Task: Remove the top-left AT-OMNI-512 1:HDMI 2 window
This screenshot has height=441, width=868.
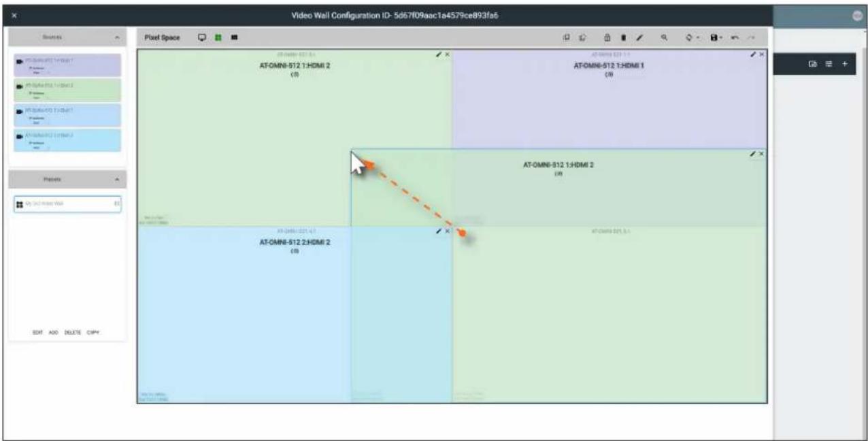Action: (447, 54)
